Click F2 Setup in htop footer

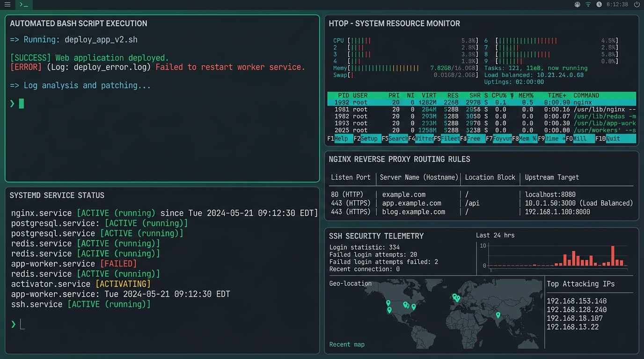click(367, 139)
